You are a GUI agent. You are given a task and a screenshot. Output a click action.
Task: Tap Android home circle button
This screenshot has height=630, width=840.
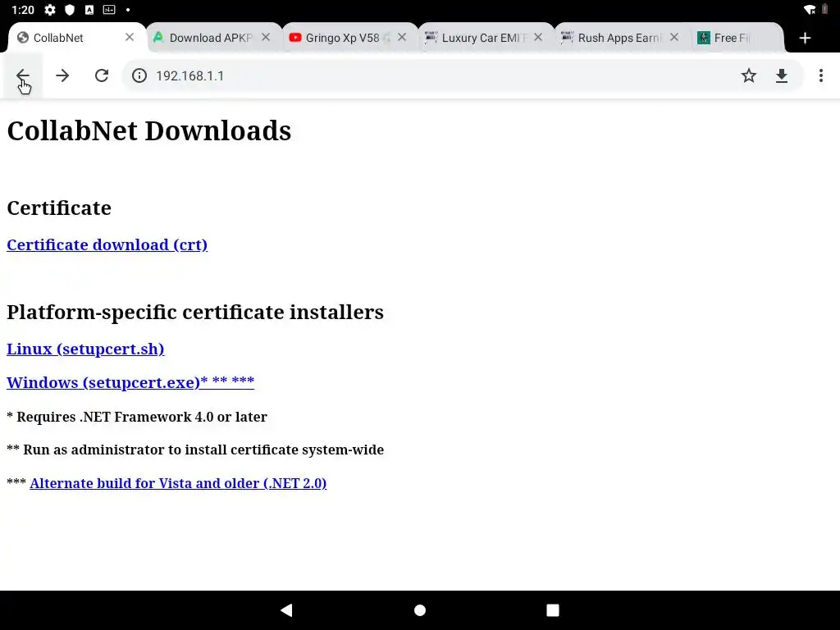point(420,609)
